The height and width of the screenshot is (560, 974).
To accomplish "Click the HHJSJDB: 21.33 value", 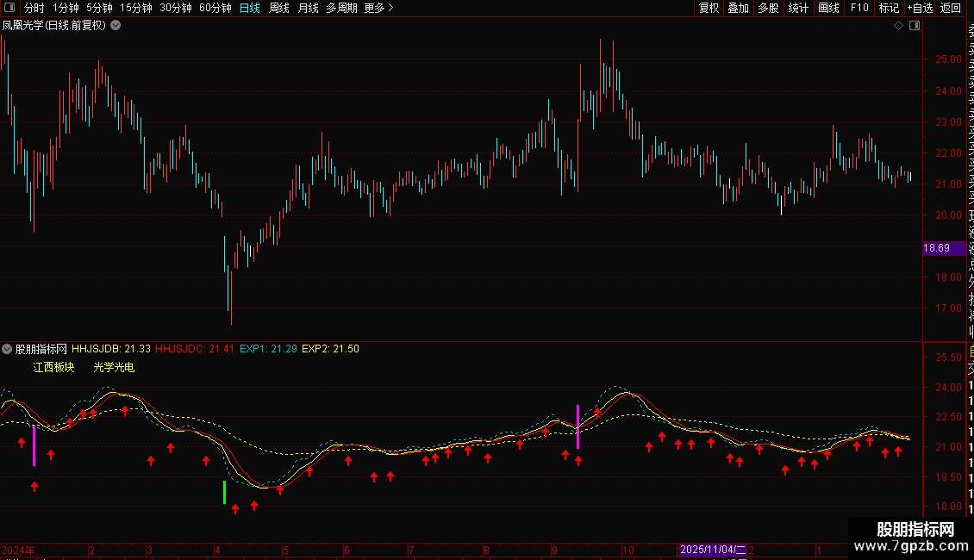I will coord(111,349).
